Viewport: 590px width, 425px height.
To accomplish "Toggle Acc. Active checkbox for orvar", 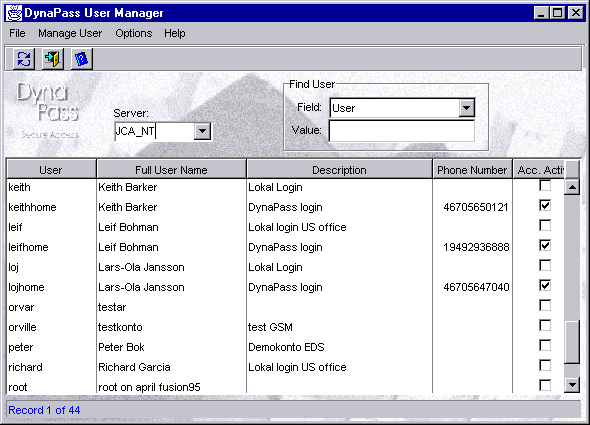I will (545, 305).
